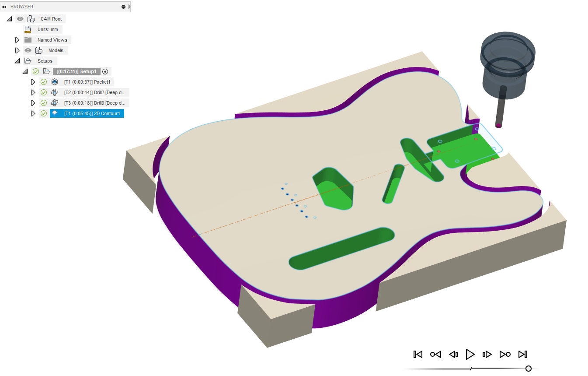
Task: Click the Pocket1 operation icon
Action: coord(54,82)
